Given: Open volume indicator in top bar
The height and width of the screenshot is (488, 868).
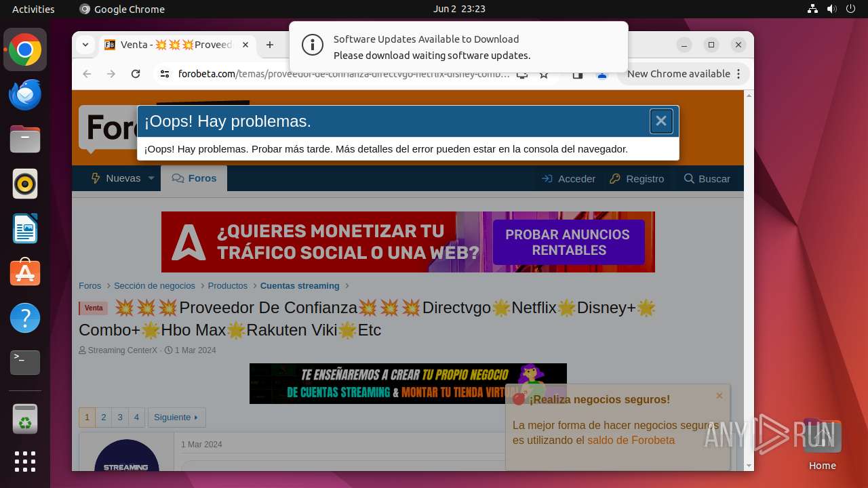Looking at the screenshot, I should pos(831,9).
